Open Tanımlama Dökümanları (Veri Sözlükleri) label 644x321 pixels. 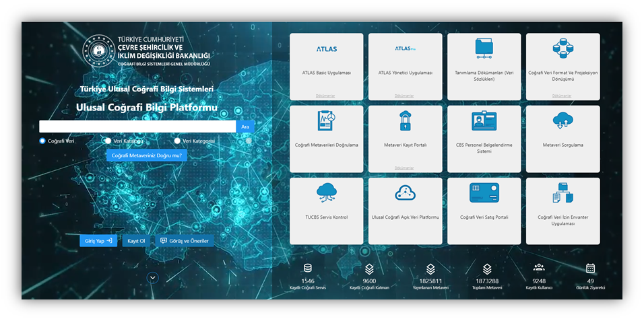484,76
